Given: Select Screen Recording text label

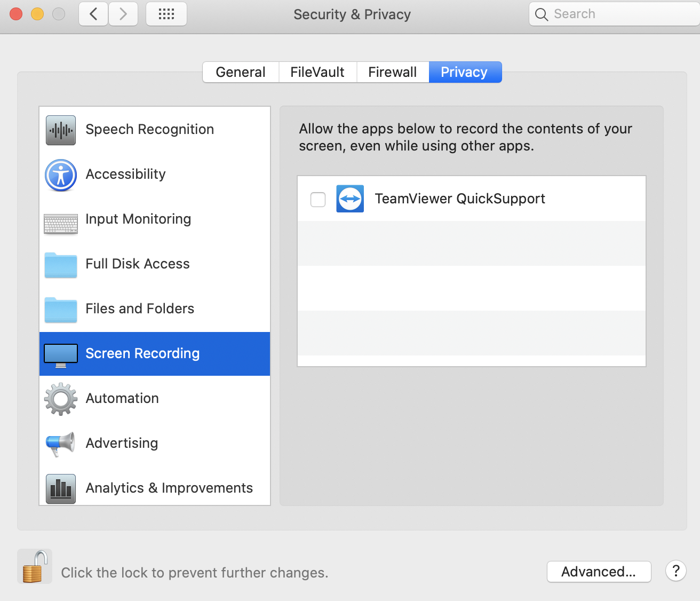Looking at the screenshot, I should [142, 354].
